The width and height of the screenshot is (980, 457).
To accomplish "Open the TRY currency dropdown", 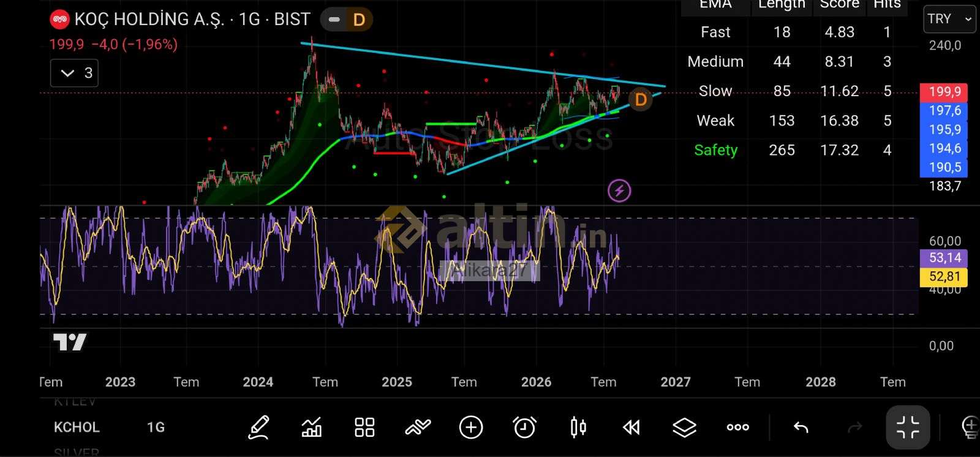I will click(949, 19).
